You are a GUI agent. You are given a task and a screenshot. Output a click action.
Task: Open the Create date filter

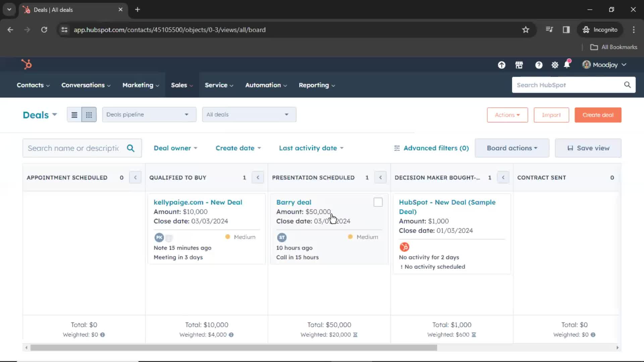238,148
